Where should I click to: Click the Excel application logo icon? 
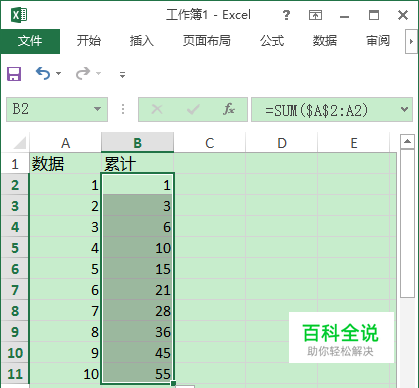[19, 15]
